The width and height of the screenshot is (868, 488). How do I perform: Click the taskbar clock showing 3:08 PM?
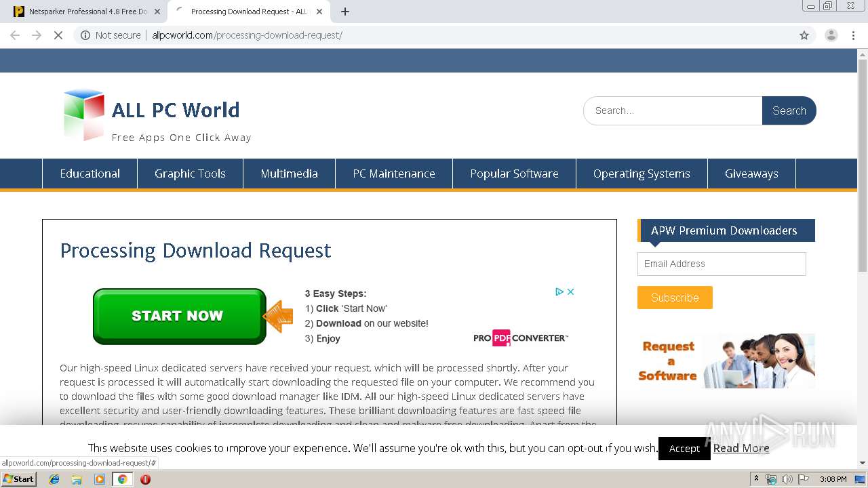coord(833,479)
